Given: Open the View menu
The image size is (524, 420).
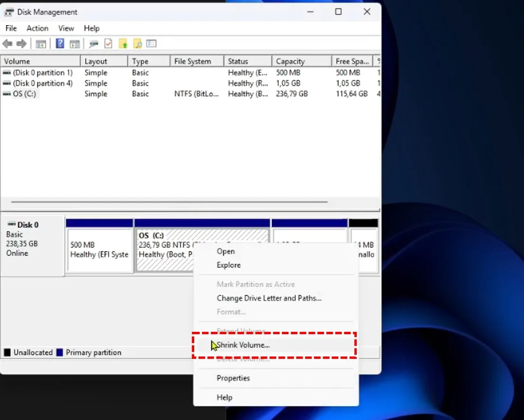Looking at the screenshot, I should click(66, 28).
